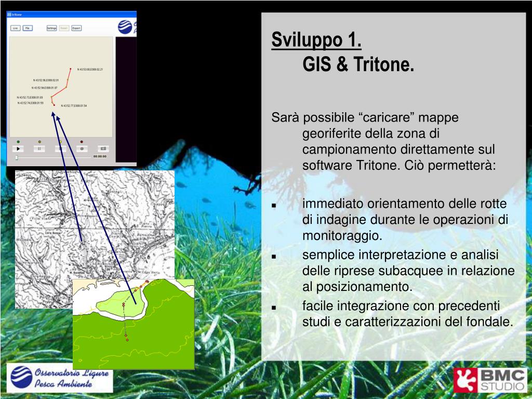Viewport: 532px width, 399px height.
Task: Pause playback with the pause button
Action: click(x=39, y=149)
